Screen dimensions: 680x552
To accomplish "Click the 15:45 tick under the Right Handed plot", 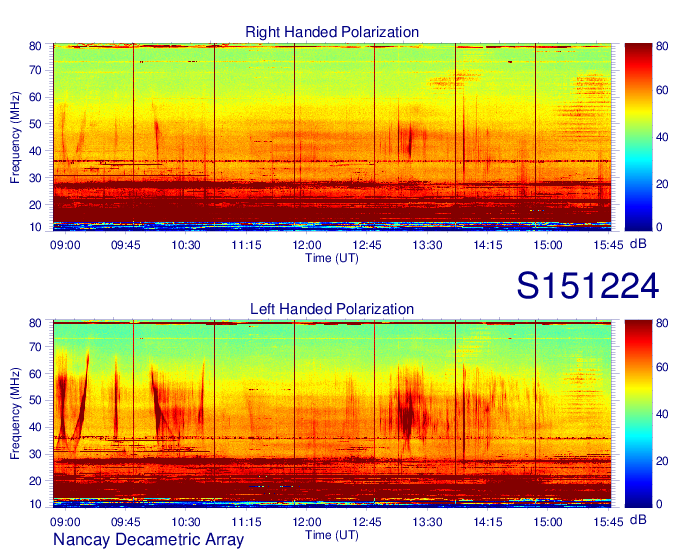I will coord(608,245).
